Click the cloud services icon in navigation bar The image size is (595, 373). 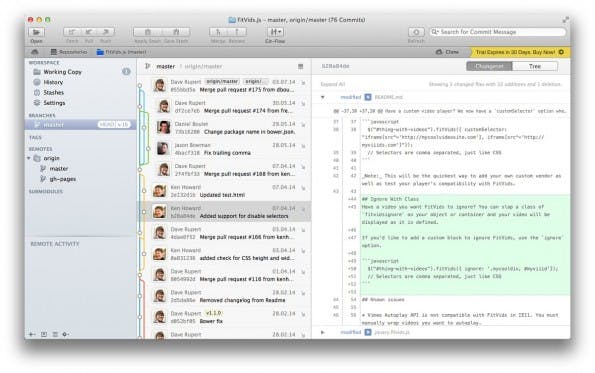(x=35, y=52)
